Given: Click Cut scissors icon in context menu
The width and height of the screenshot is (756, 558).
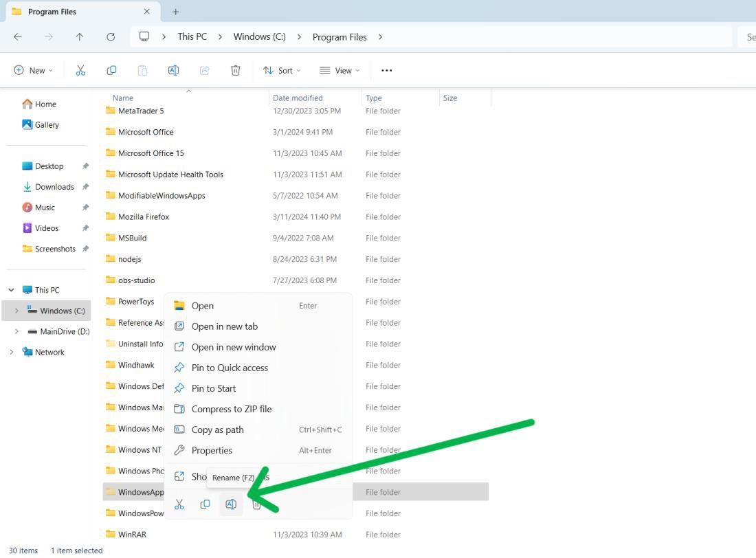Looking at the screenshot, I should [x=179, y=504].
